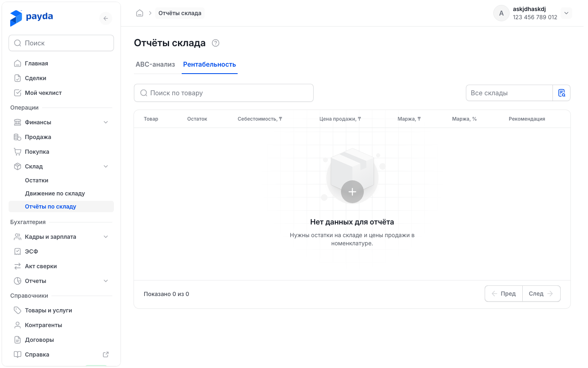Click the Себестоимость, ₸ column header
The image size is (588, 368).
click(x=260, y=119)
